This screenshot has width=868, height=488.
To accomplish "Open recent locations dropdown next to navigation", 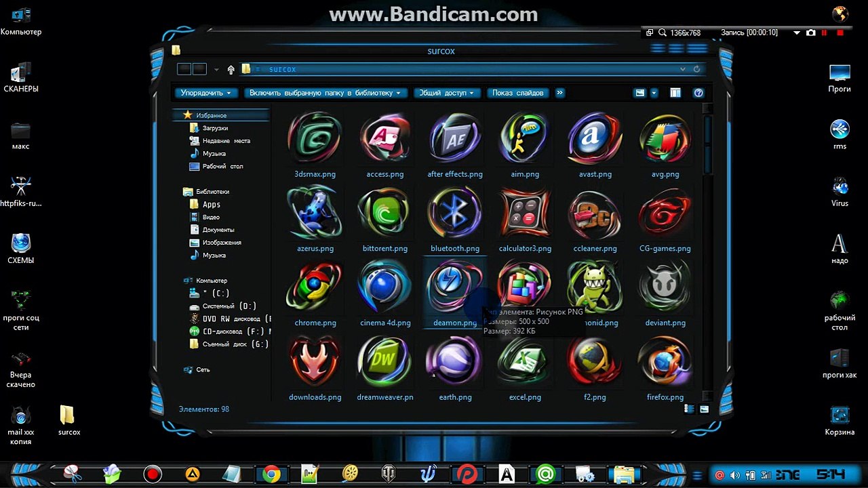I will (216, 69).
